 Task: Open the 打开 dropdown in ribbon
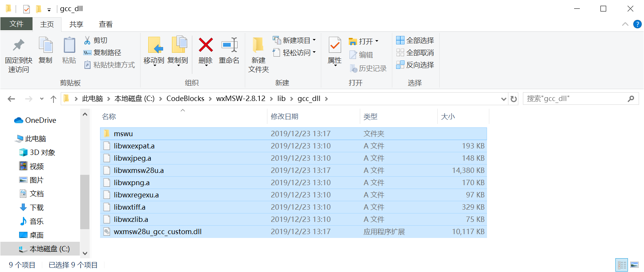coord(364,41)
